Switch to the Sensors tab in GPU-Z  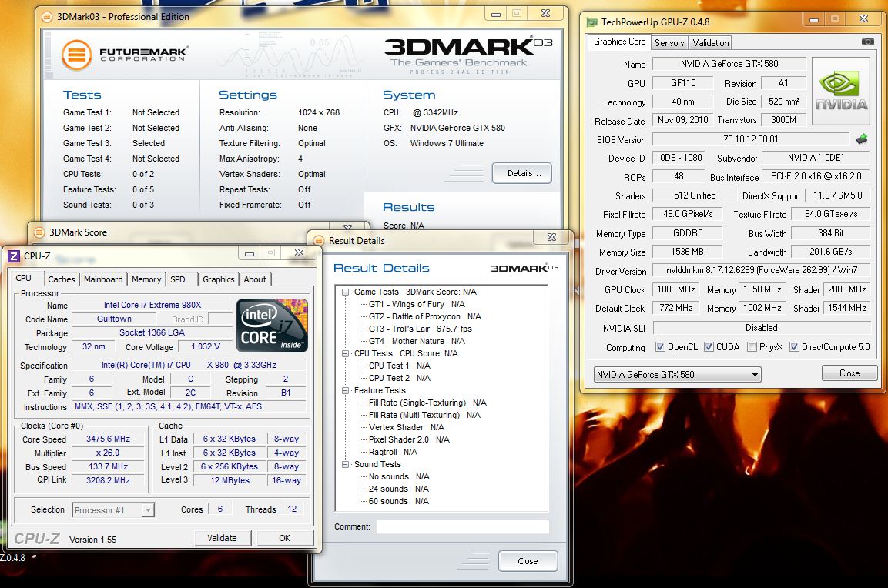tap(669, 43)
